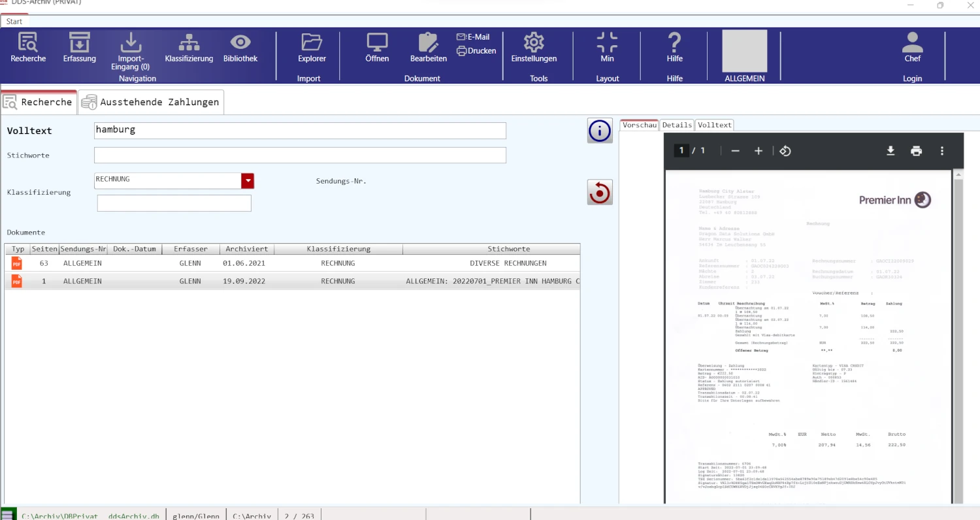Click status bar database icon

tap(8, 514)
